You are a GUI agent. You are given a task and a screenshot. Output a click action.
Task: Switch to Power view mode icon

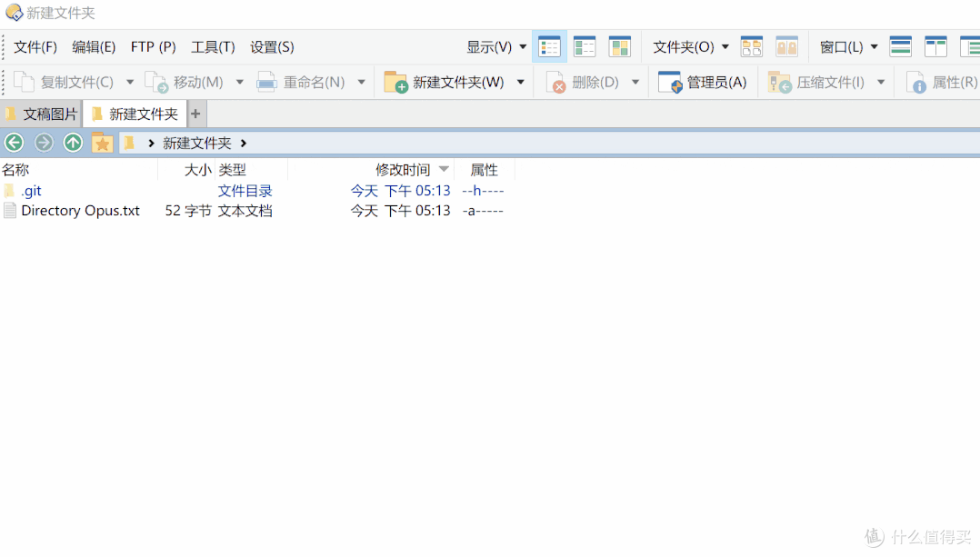click(x=585, y=46)
